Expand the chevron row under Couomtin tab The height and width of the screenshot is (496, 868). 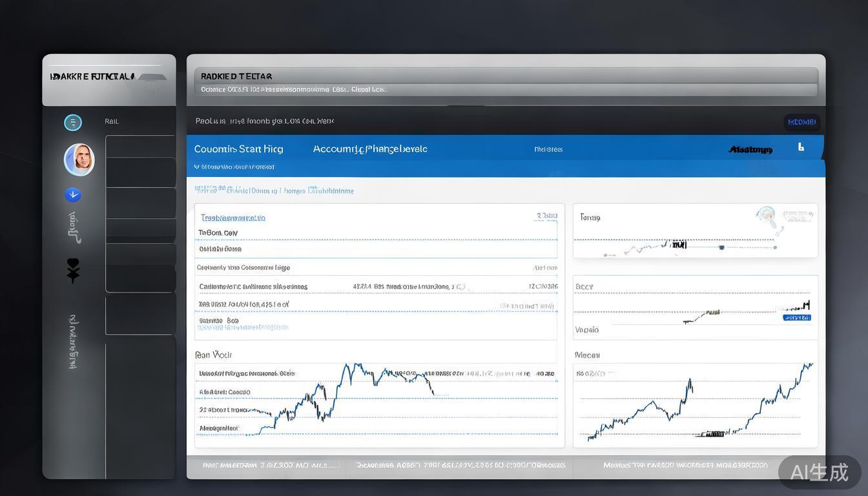[x=234, y=167]
